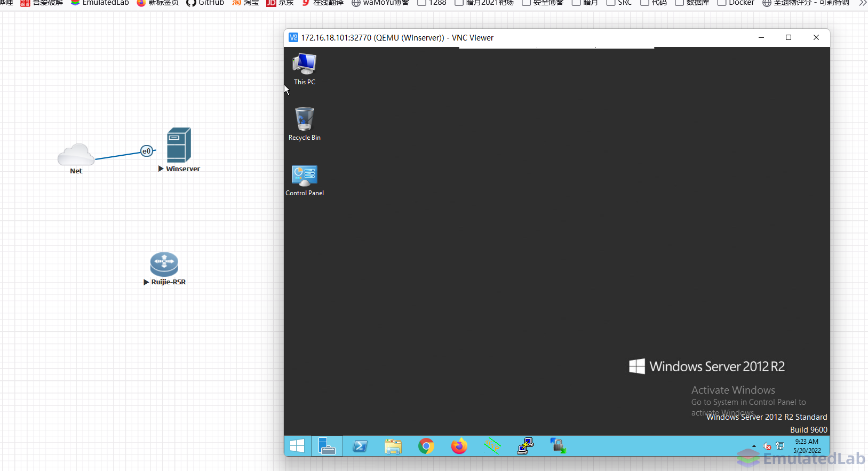Image resolution: width=868 pixels, height=471 pixels.
Task: Minimize the VNC Viewer window
Action: pyautogui.click(x=761, y=37)
